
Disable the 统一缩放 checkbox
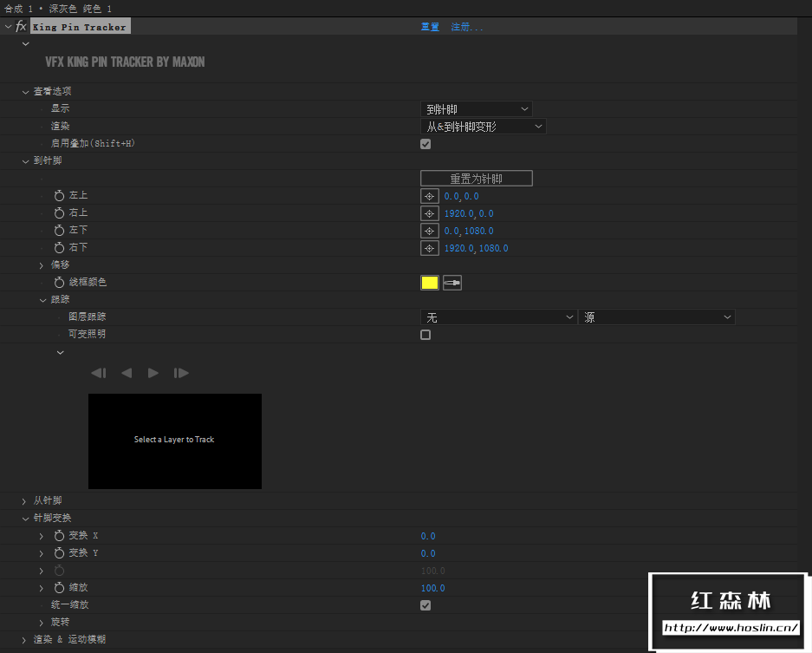coord(425,604)
